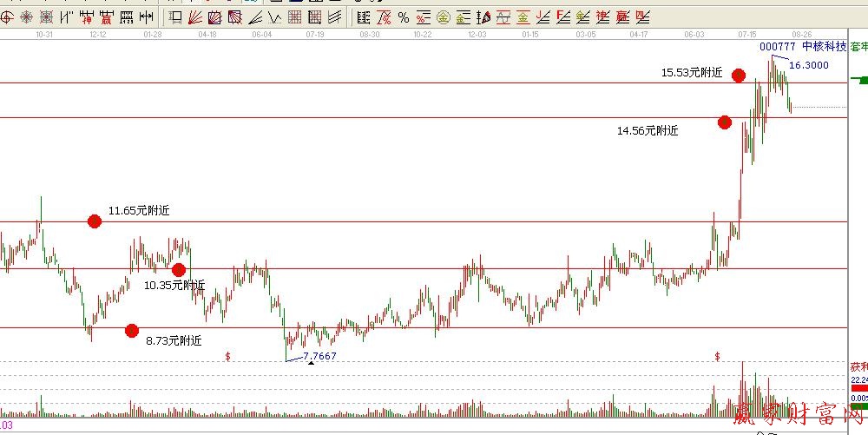Select the spiral drawing tool icon
Screen dimensions: 868x435
[x=7, y=17]
